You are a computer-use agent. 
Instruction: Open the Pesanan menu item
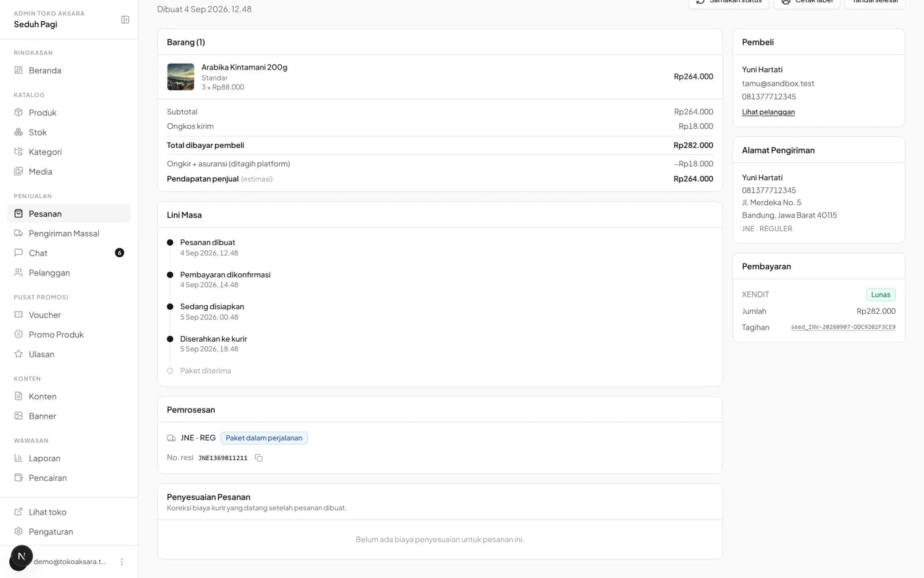click(x=69, y=214)
